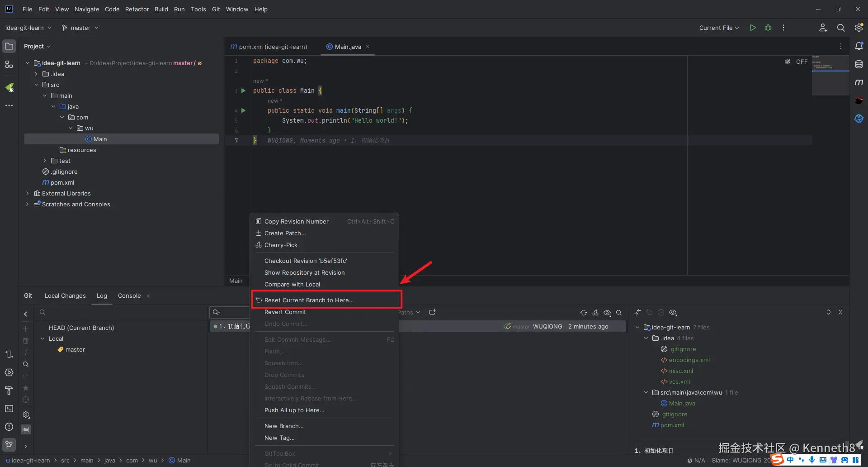Open the Structure tool window icon
Viewport: 868px width, 467px height.
pos(9,64)
